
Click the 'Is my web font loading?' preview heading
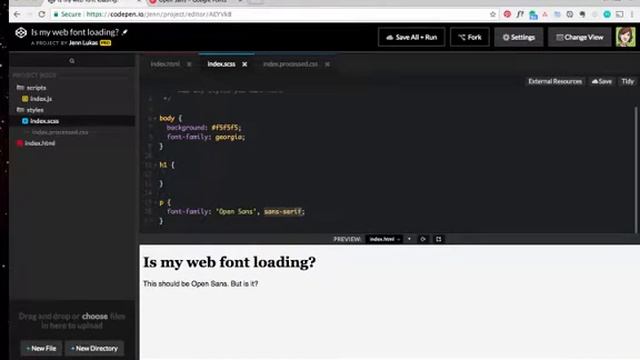(x=229, y=262)
